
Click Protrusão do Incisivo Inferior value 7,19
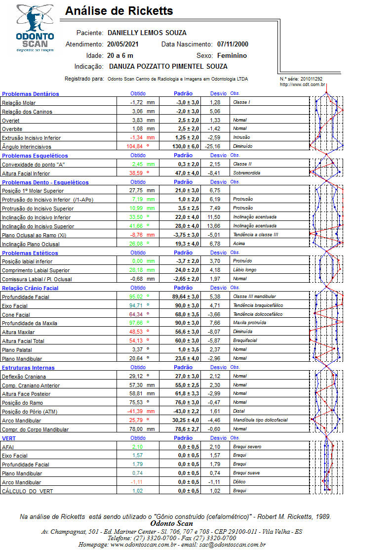(x=138, y=199)
